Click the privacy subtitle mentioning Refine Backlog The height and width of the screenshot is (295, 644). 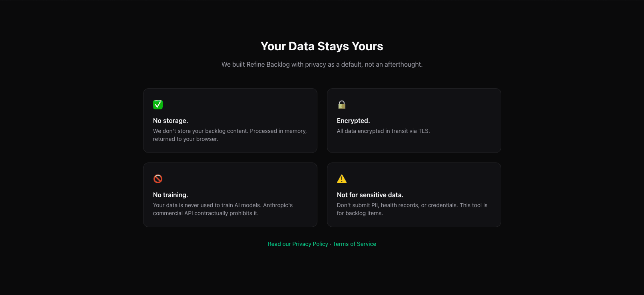(322, 64)
